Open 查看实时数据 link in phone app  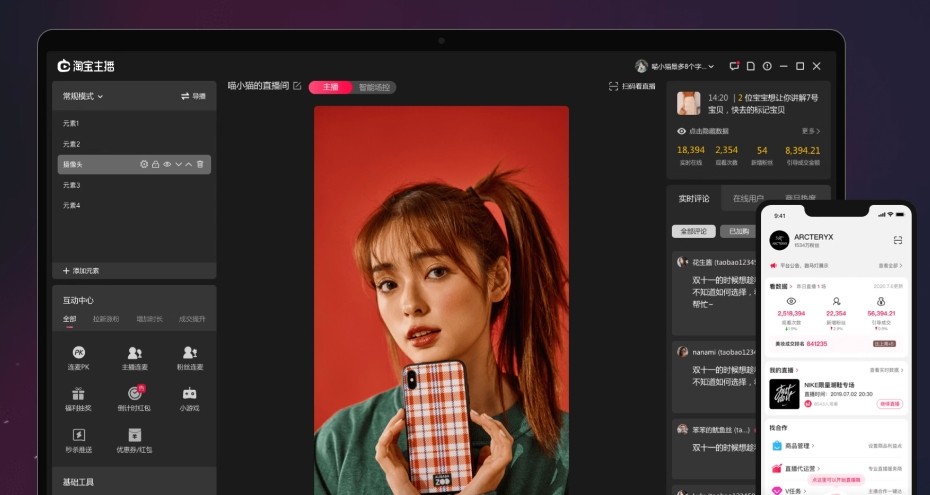pyautogui.click(x=887, y=370)
